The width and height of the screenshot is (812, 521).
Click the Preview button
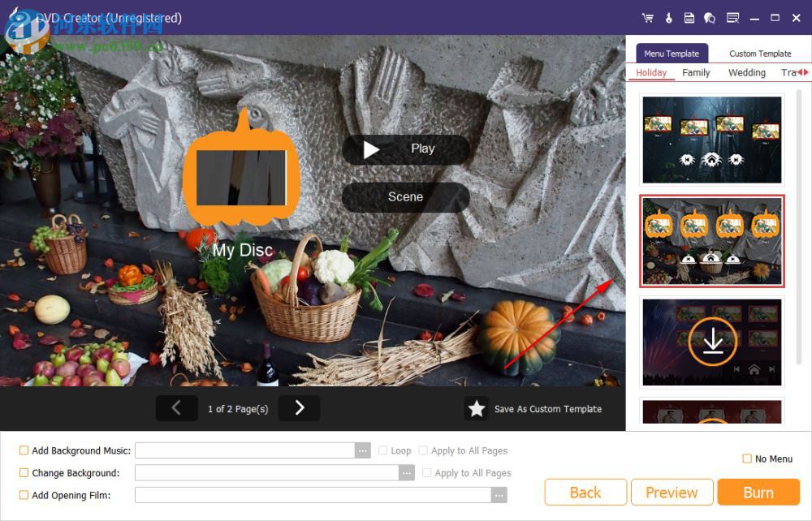point(672,492)
